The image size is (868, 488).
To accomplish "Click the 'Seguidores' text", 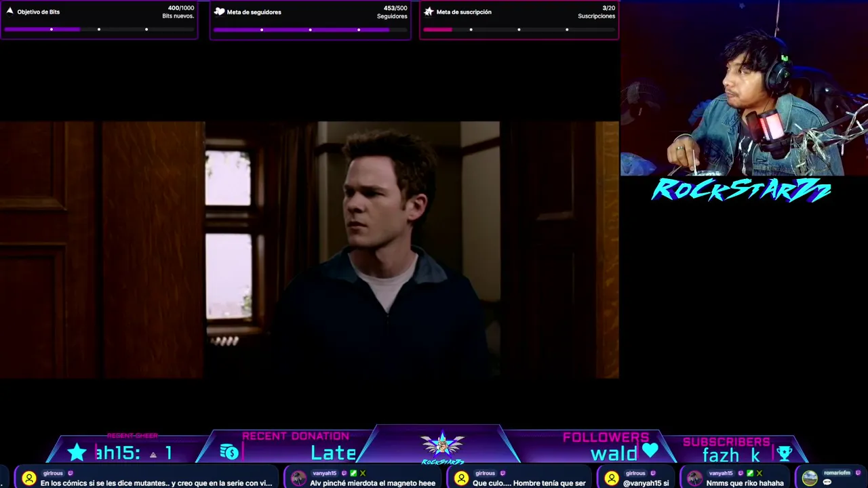I will [392, 16].
